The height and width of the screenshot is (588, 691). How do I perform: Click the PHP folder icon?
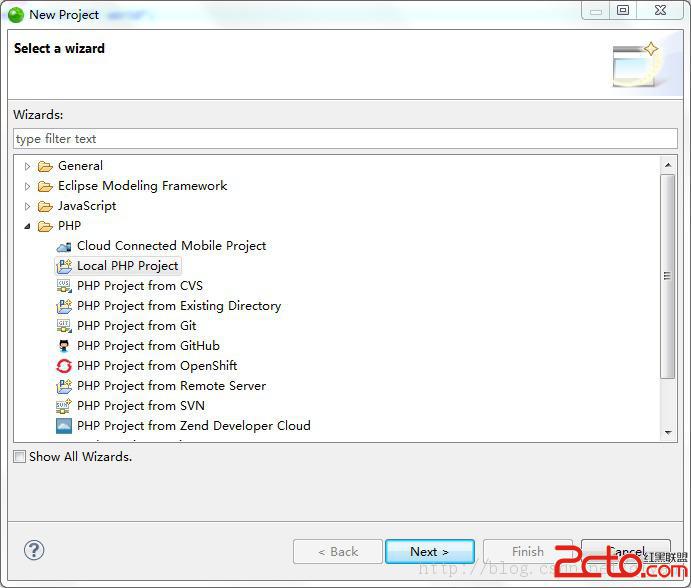click(x=45, y=226)
